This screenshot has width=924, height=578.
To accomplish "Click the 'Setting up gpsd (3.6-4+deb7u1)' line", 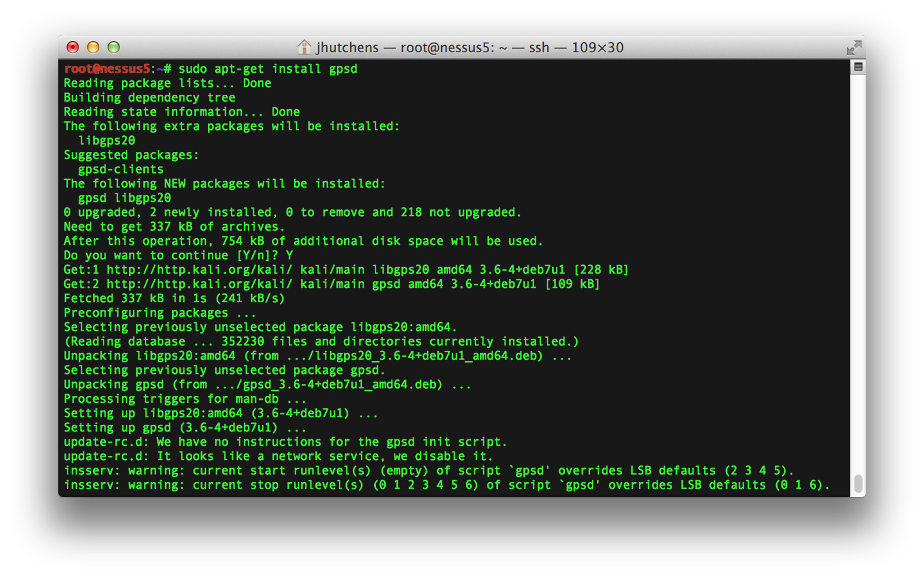I will coord(185,428).
